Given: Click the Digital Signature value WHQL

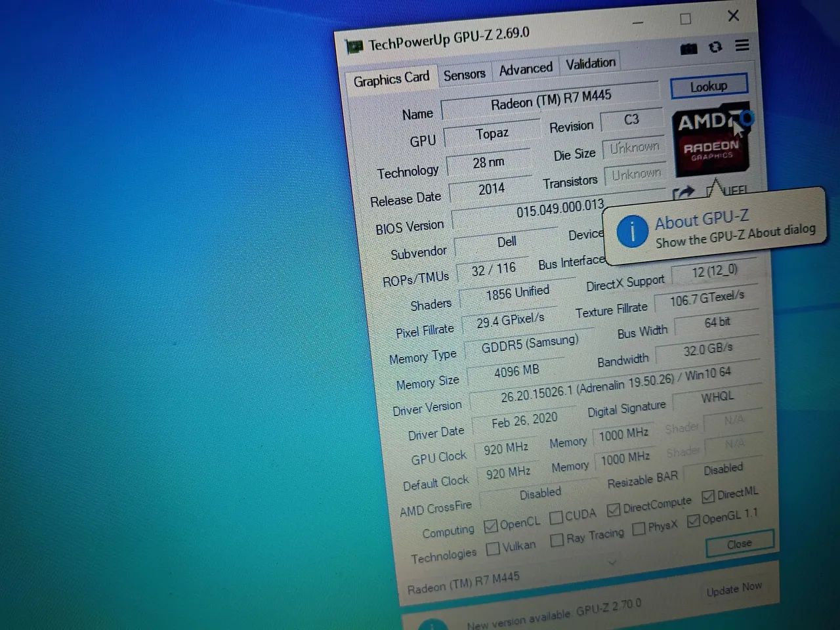Looking at the screenshot, I should (717, 398).
